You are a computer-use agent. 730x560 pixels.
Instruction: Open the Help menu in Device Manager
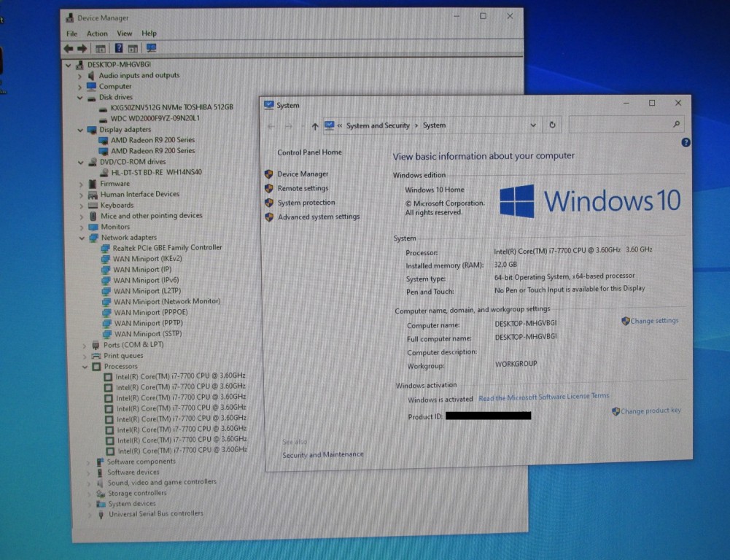[x=149, y=34]
